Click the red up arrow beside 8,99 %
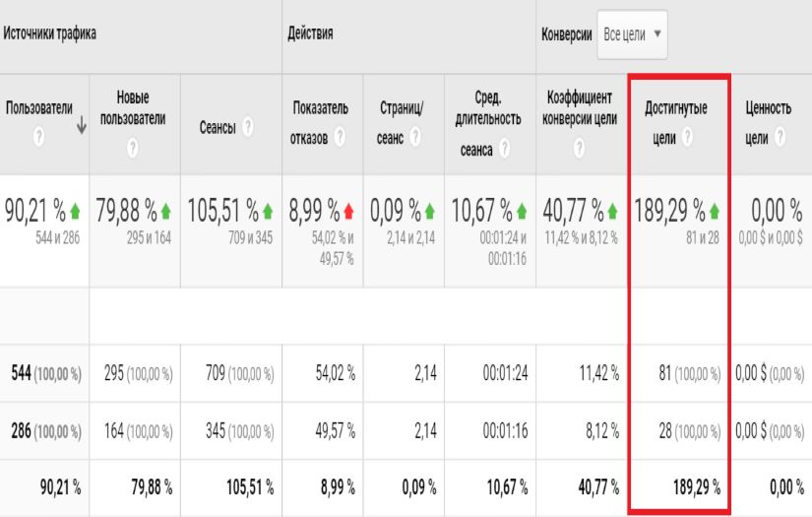The height and width of the screenshot is (517, 812). click(x=348, y=211)
